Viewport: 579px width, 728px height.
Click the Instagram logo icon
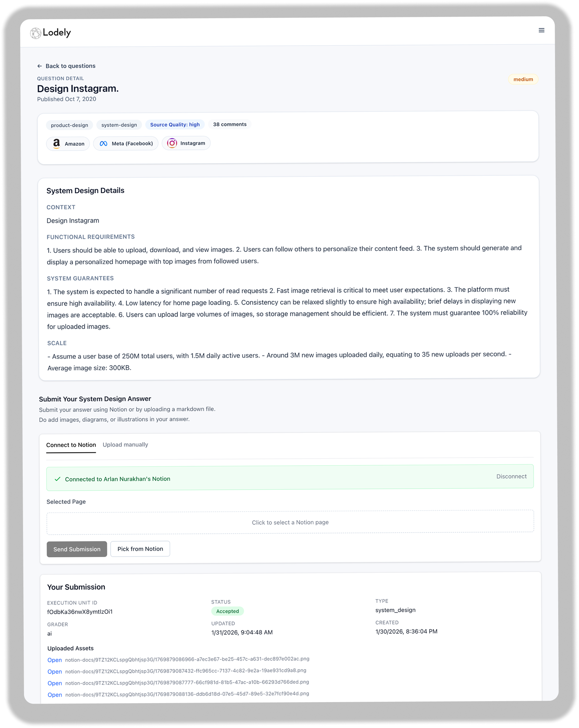(x=172, y=143)
